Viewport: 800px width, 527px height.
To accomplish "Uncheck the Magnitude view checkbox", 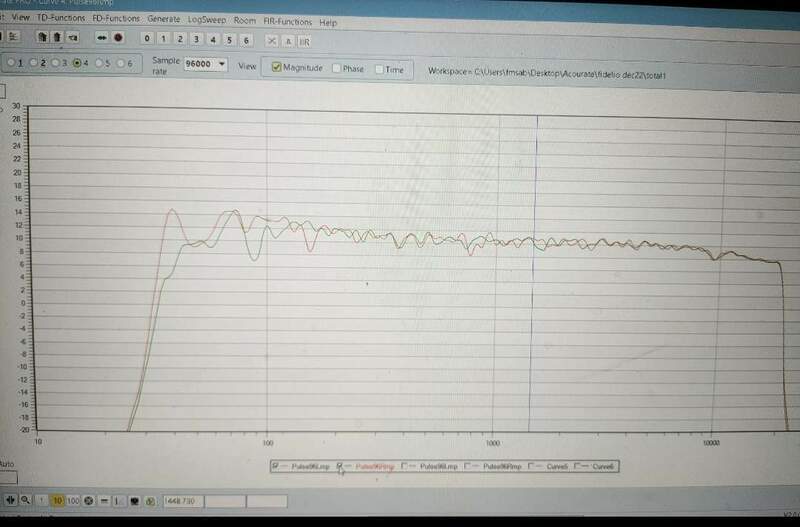I will pyautogui.click(x=278, y=69).
